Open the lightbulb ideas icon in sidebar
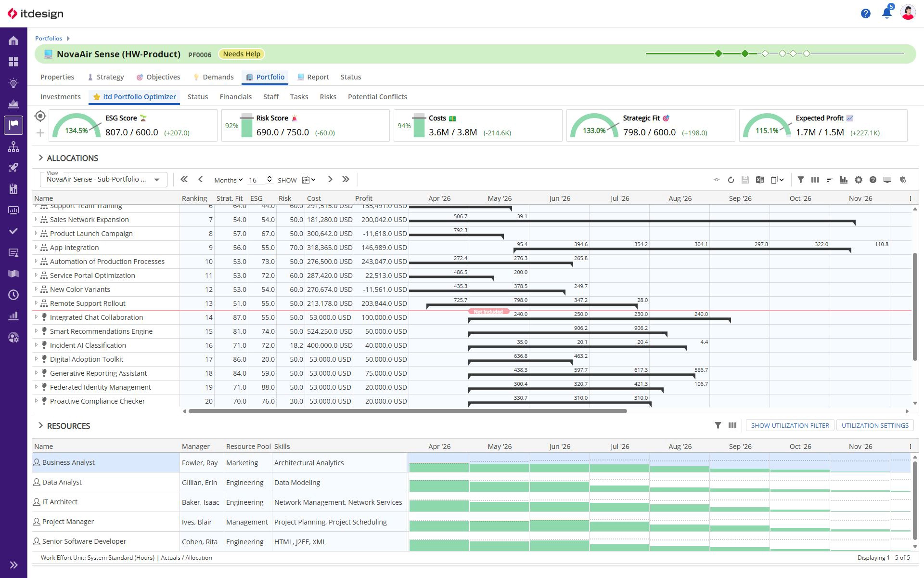Screen dimensions: 924x578 13,83
